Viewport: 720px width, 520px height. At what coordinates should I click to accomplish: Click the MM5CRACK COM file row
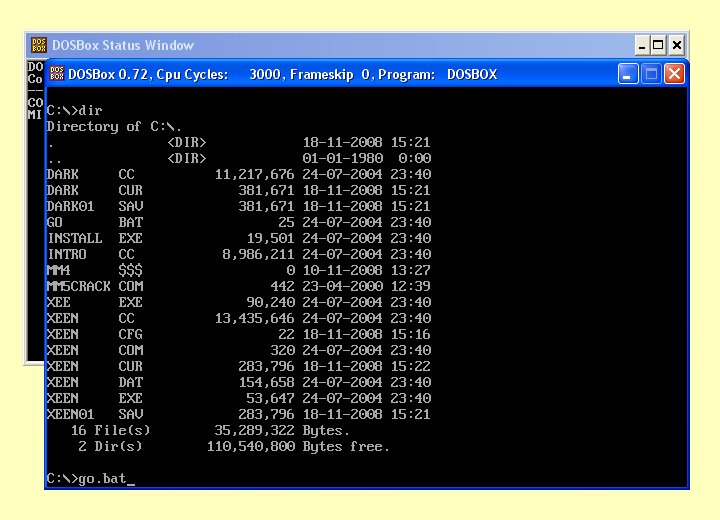point(239,286)
